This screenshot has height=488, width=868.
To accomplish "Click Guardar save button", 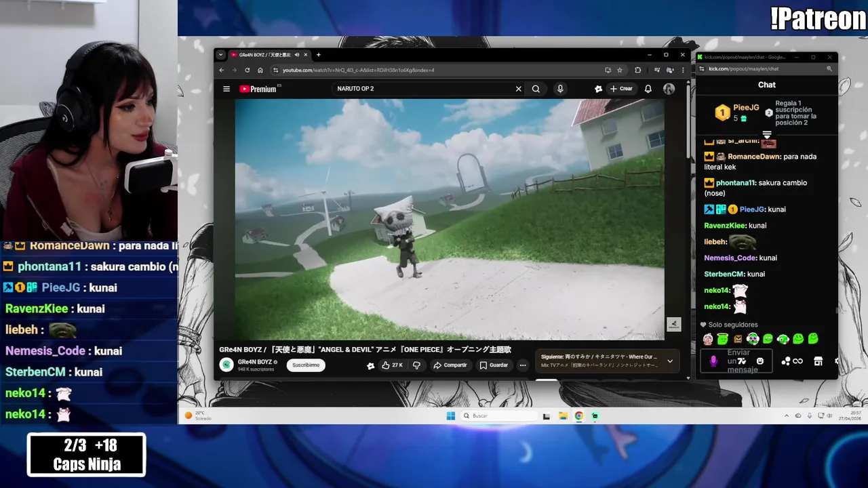I will (x=494, y=365).
